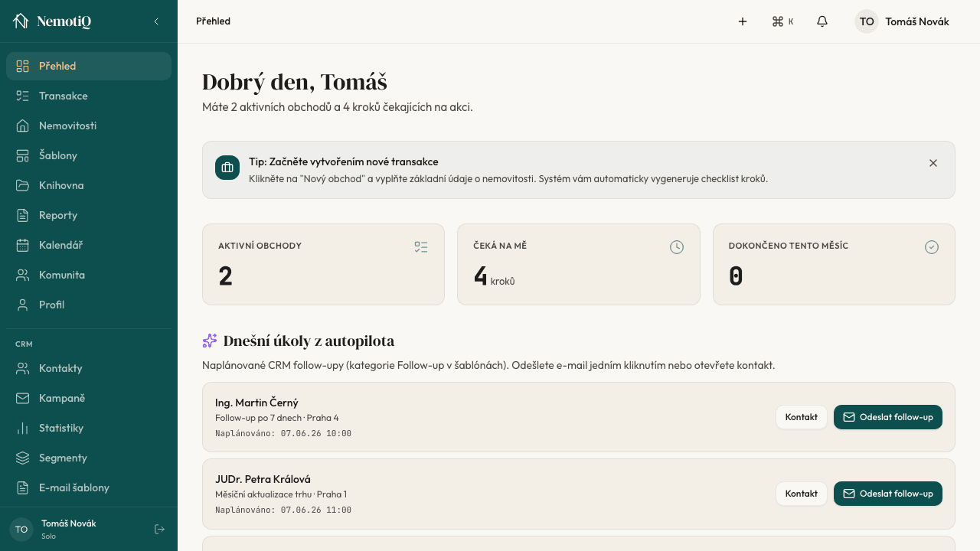The image size is (980, 551).
Task: Send follow-up to JUDr. Petra Králová
Action: (x=888, y=494)
